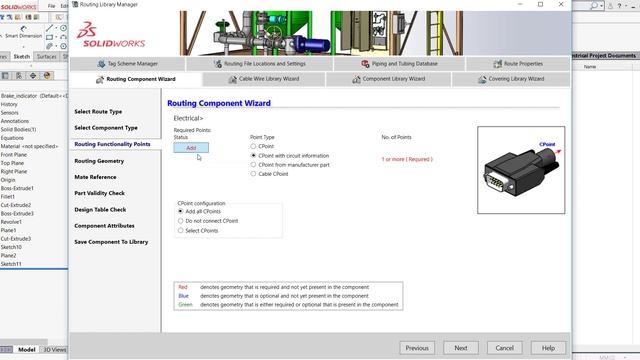Switch to Component Library Wizard tab
Screen dimensions: 640x360
coord(389,79)
